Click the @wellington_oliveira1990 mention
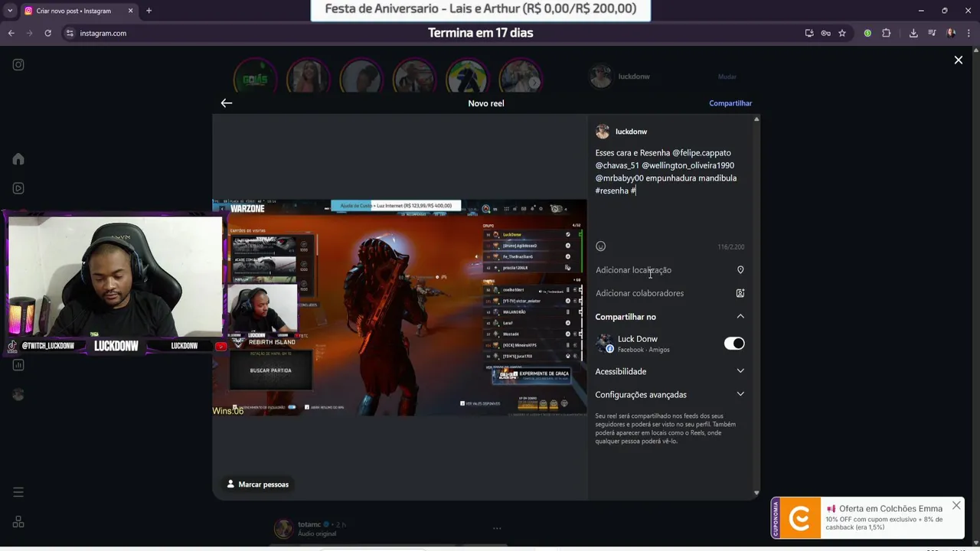Viewport: 980px width, 551px height. pos(688,165)
